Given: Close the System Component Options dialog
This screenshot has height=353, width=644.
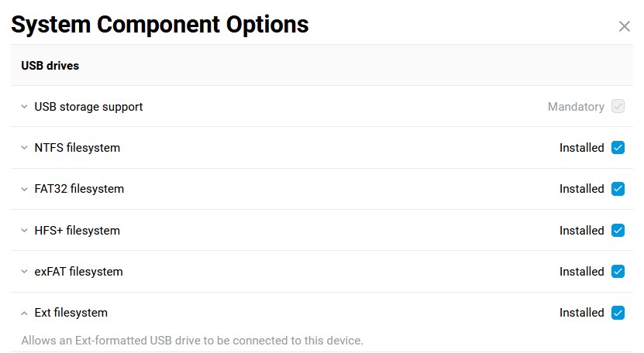Looking at the screenshot, I should [624, 26].
